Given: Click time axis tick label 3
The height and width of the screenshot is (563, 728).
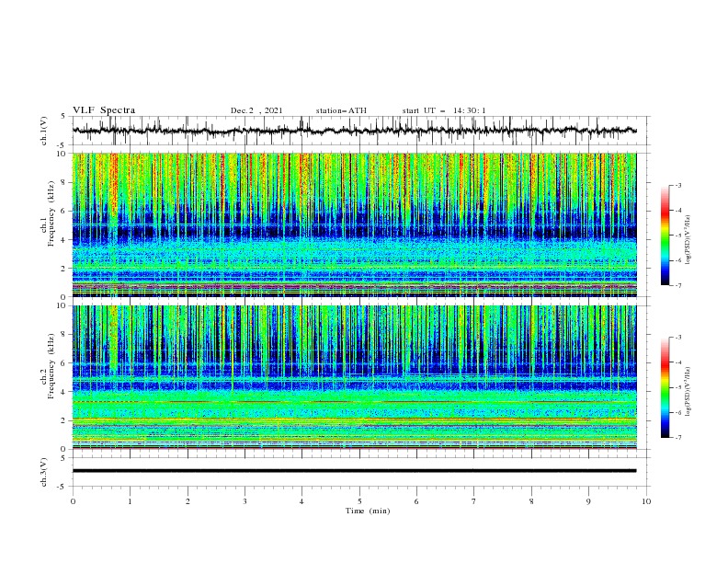Looking at the screenshot, I should pyautogui.click(x=245, y=501).
